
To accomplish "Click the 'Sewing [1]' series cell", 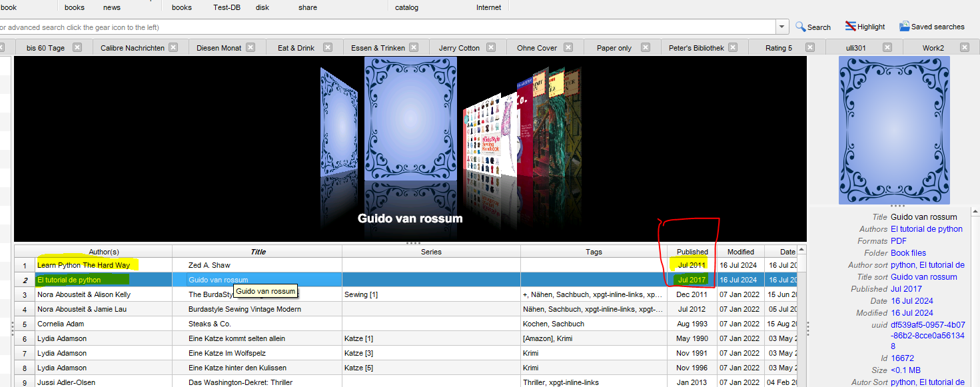I will [x=432, y=294].
